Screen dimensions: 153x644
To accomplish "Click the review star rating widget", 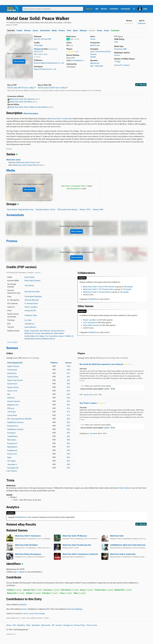I will point(129,24).
